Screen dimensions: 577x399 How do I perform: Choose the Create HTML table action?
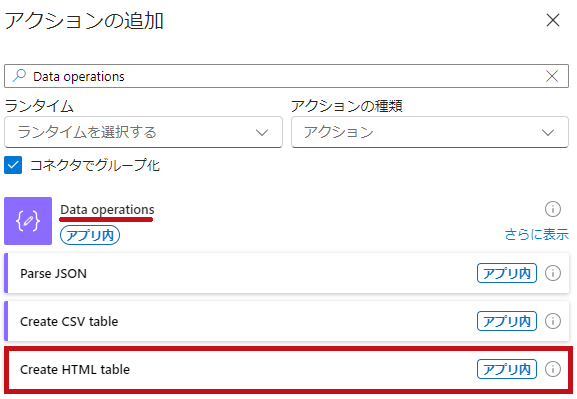coord(288,369)
